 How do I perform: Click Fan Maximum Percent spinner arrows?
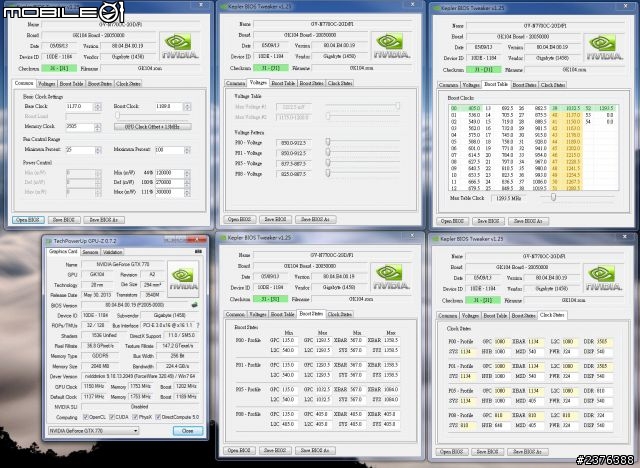click(x=187, y=150)
